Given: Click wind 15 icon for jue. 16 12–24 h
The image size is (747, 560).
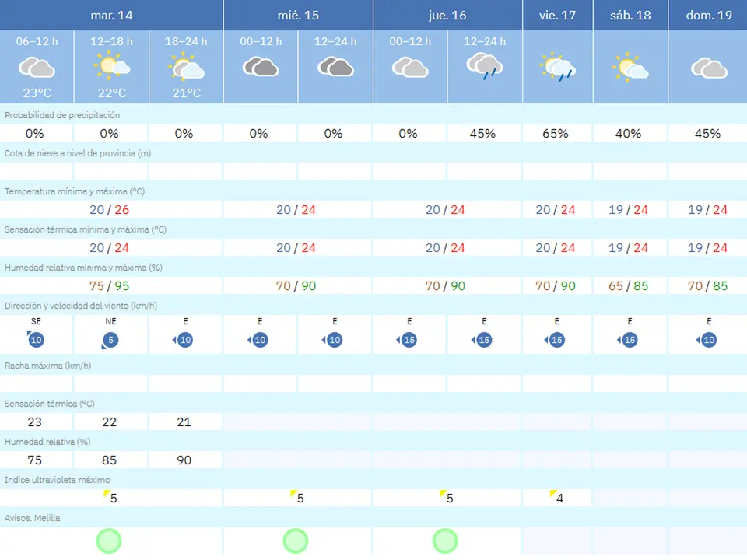Looking at the screenshot, I should 482,340.
